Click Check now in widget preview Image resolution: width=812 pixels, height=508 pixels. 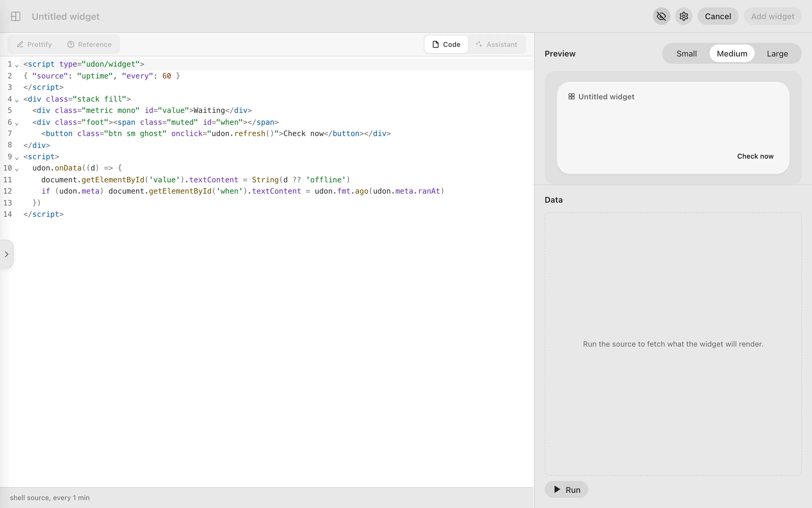(755, 156)
